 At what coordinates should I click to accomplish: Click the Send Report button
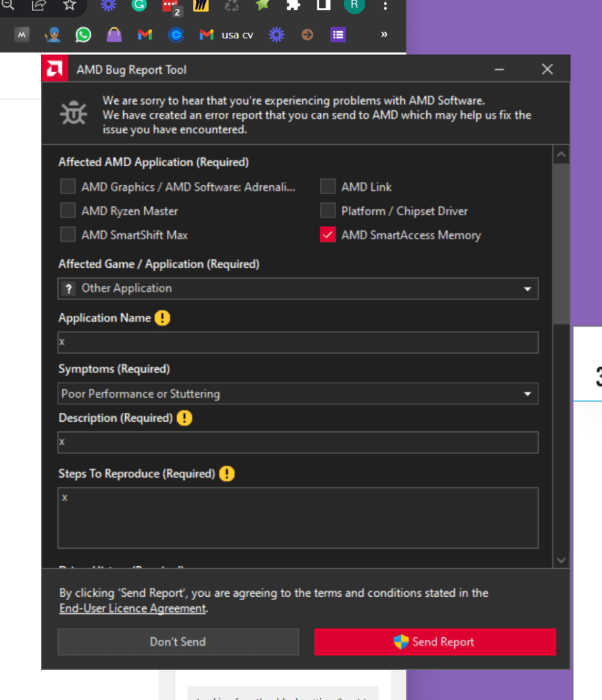coord(435,642)
